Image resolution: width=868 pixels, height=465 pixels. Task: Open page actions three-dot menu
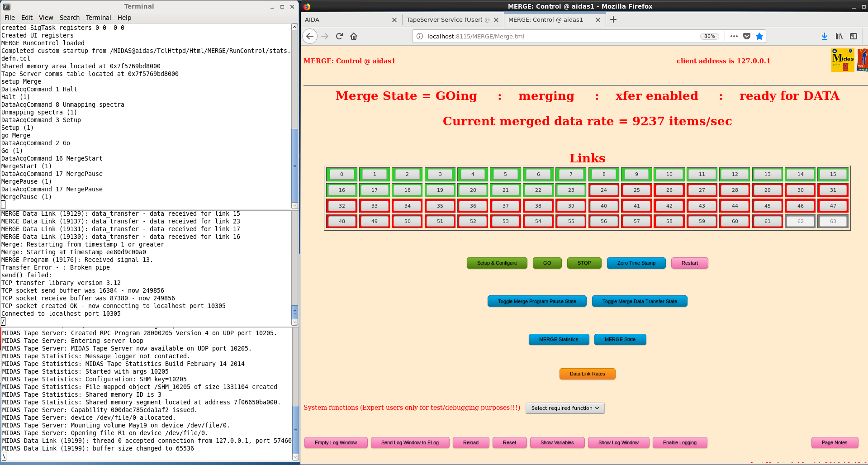pyautogui.click(x=734, y=36)
